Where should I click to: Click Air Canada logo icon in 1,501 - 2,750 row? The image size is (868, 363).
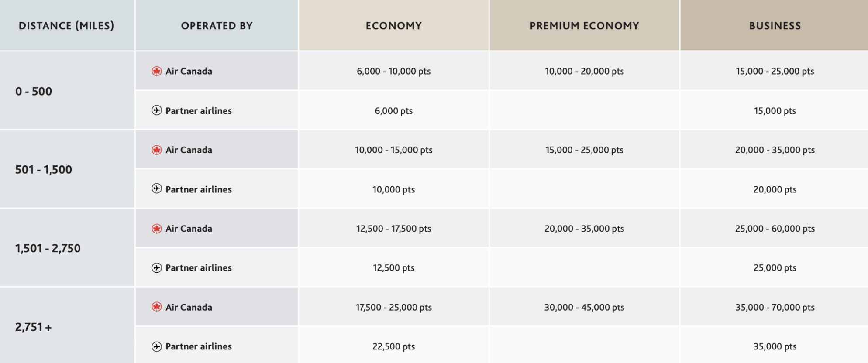pos(157,229)
